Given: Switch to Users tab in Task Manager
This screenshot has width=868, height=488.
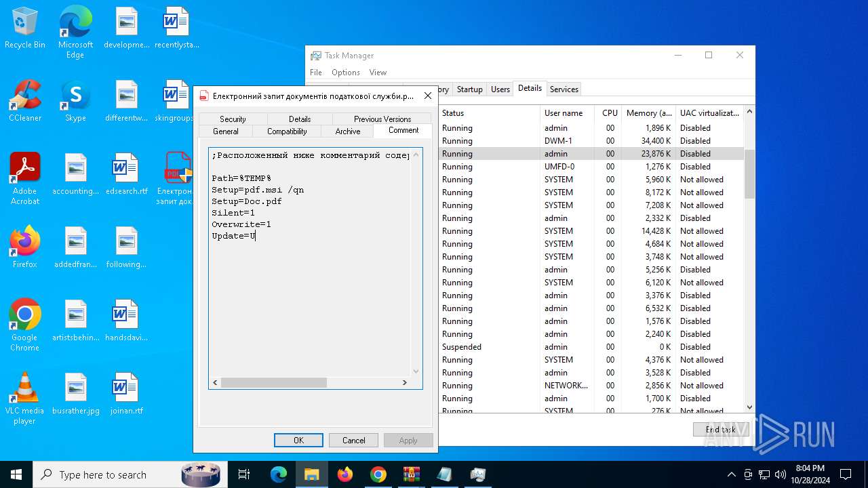Looking at the screenshot, I should [x=500, y=89].
